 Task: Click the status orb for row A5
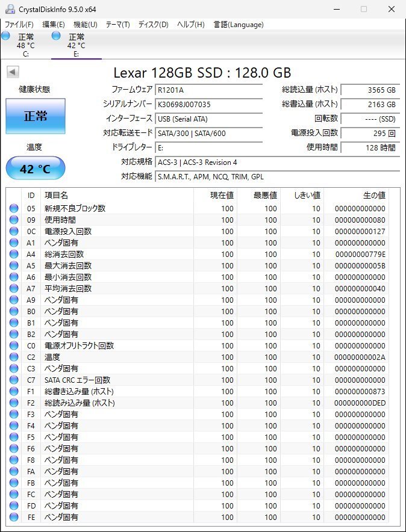click(14, 265)
